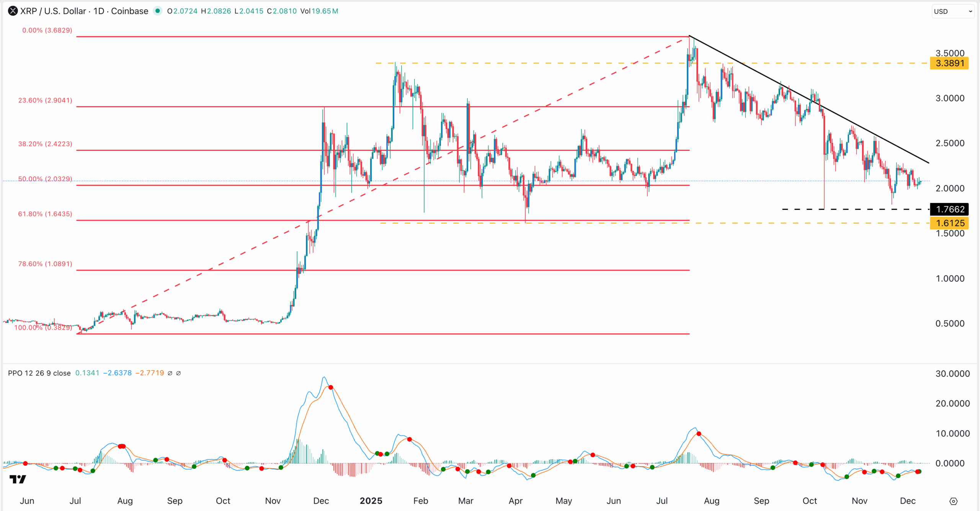Open the USD currency dropdown
980x511 pixels.
(x=953, y=11)
